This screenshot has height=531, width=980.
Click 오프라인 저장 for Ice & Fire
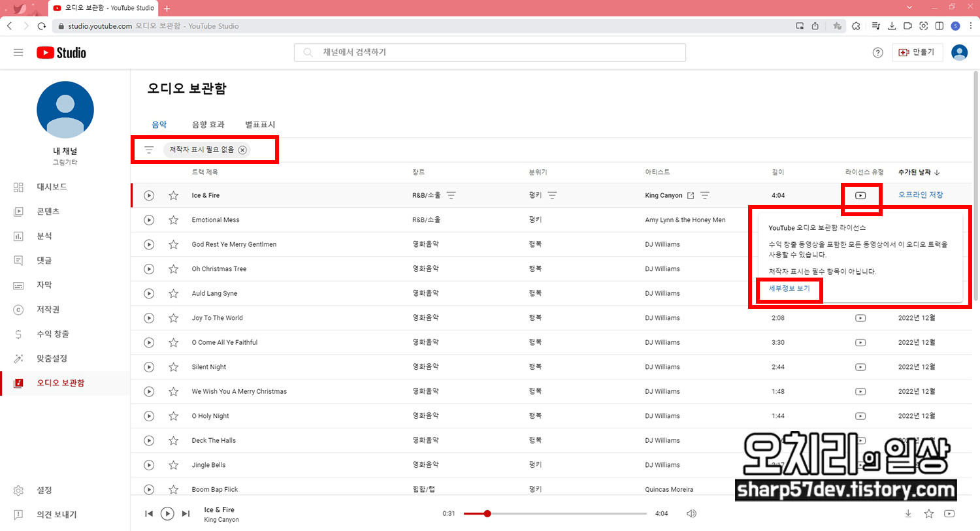(x=921, y=195)
